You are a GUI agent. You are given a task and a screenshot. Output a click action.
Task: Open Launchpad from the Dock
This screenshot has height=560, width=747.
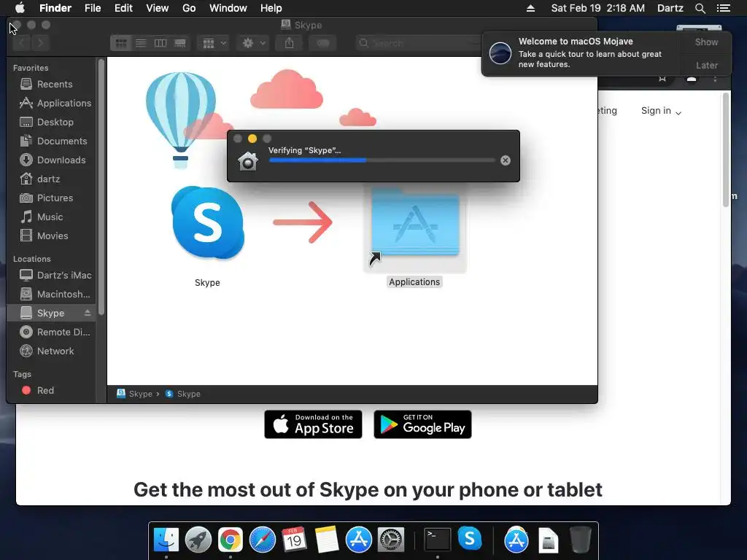[x=198, y=540]
